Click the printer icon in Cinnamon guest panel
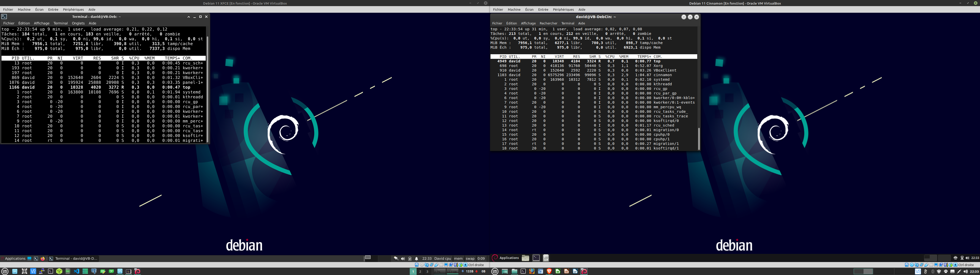Screen dimensions: 980x275 (955, 258)
